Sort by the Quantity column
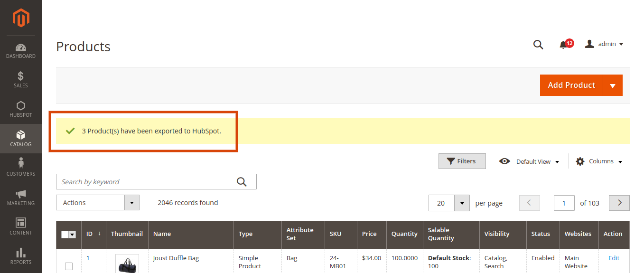The height and width of the screenshot is (273, 644). (x=404, y=234)
